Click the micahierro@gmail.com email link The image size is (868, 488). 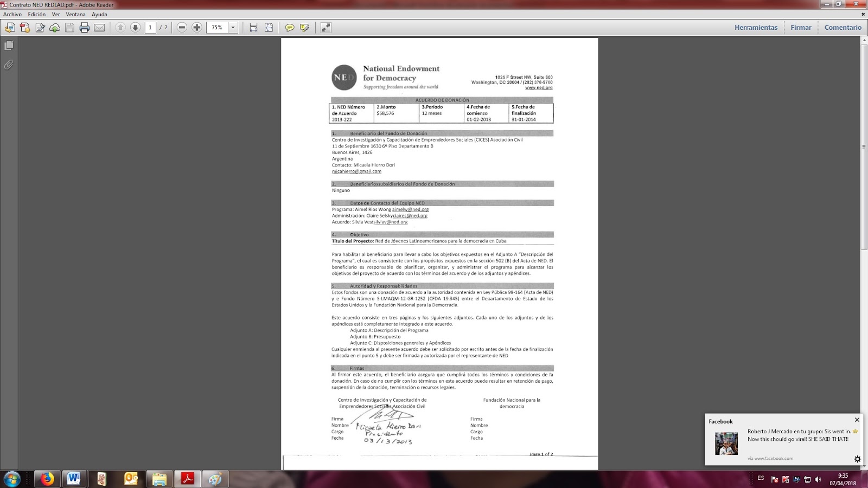click(x=356, y=171)
